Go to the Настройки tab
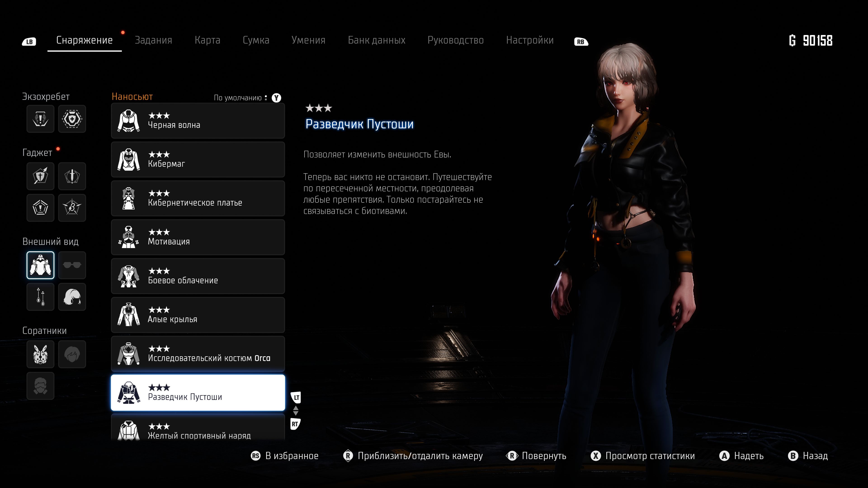Image resolution: width=868 pixels, height=488 pixels. pyautogui.click(x=530, y=40)
